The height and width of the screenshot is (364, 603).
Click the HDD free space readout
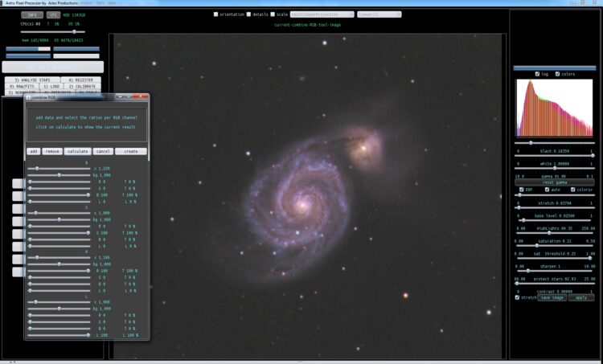coord(74,15)
